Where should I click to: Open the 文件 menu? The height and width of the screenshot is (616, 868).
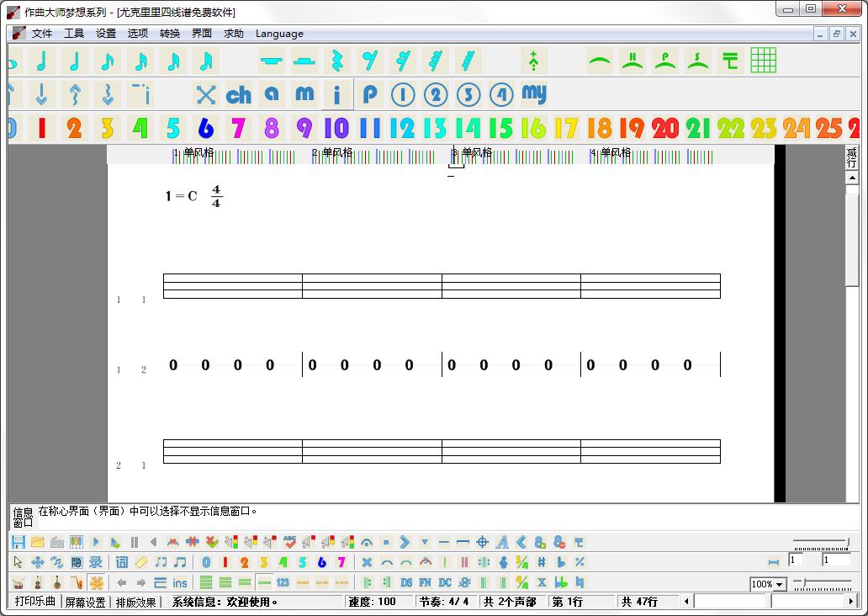(x=41, y=34)
